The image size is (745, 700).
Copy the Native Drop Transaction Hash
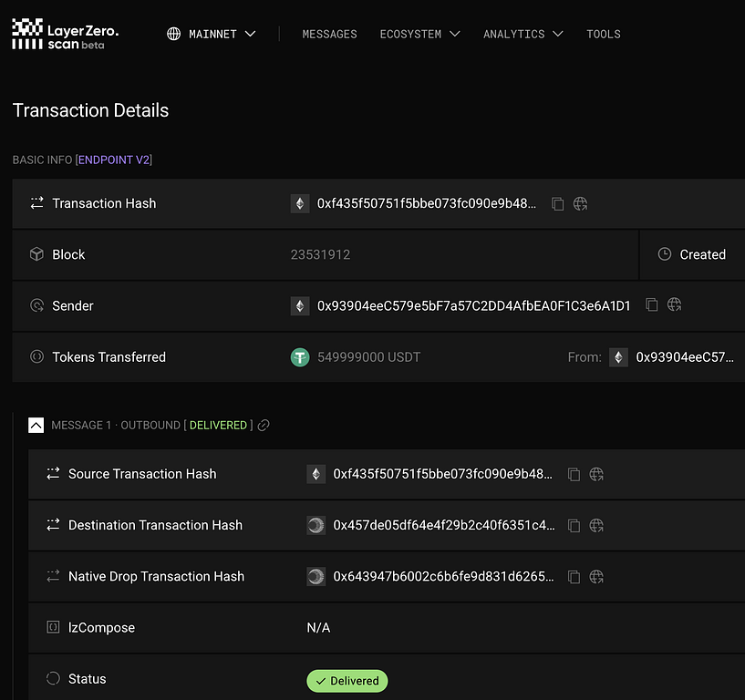coord(574,576)
